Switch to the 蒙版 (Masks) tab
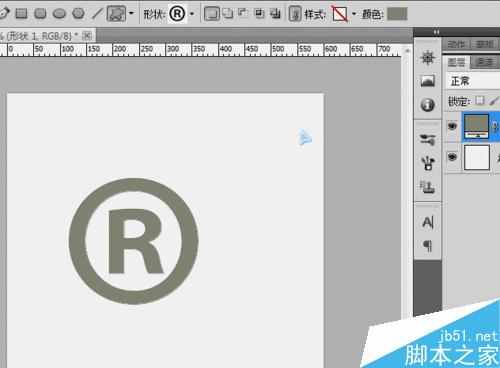 (x=485, y=44)
